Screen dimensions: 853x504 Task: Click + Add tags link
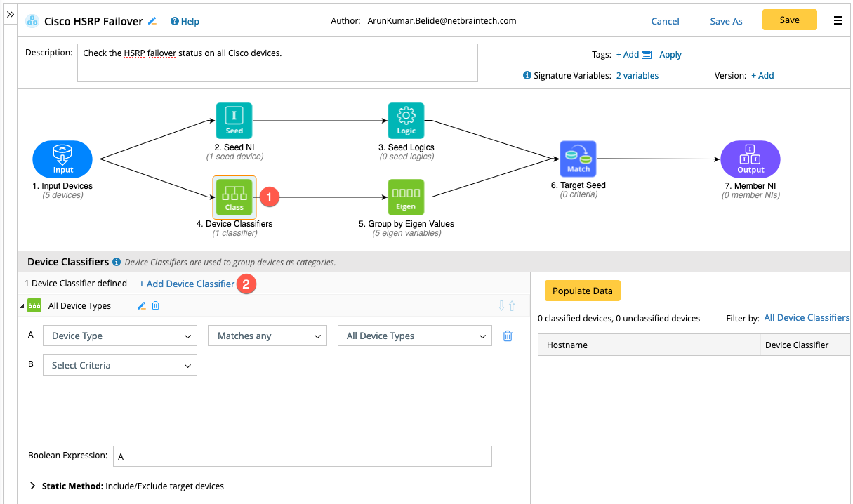tap(628, 55)
